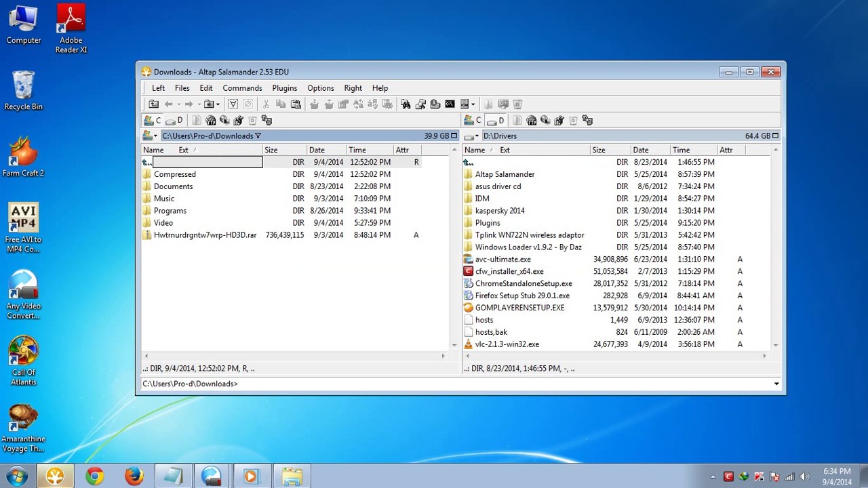Open Adobe Reader XI desktop shortcut
This screenshot has width=868, height=488.
point(71,29)
